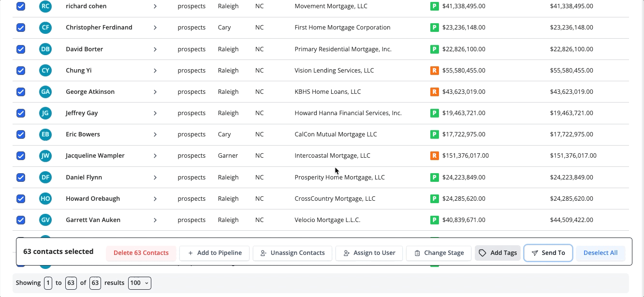
Task: Uncheck Jacqueline Wampler's row checkbox
Action: pyautogui.click(x=20, y=156)
